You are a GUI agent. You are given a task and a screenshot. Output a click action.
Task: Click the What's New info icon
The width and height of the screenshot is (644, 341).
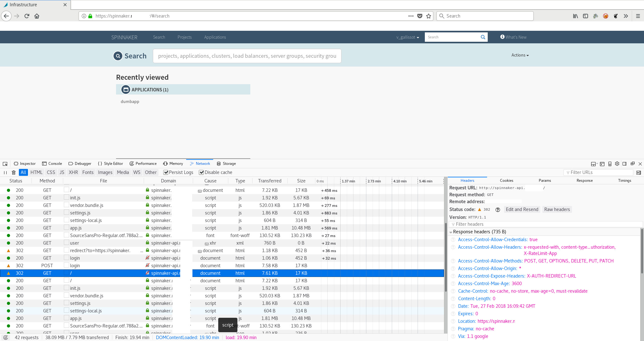(502, 37)
